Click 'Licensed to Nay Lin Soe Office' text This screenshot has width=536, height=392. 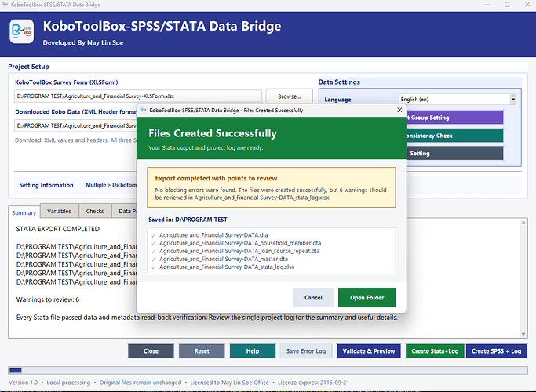(x=229, y=383)
